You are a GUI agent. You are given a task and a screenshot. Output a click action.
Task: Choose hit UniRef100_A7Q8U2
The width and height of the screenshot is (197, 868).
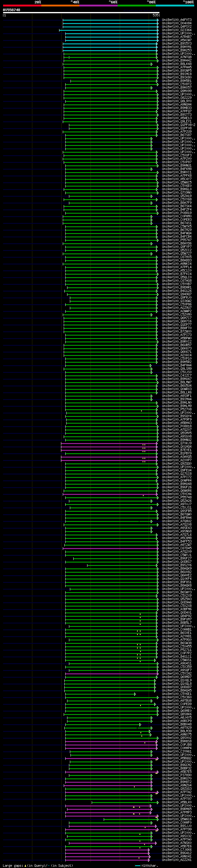176,521
